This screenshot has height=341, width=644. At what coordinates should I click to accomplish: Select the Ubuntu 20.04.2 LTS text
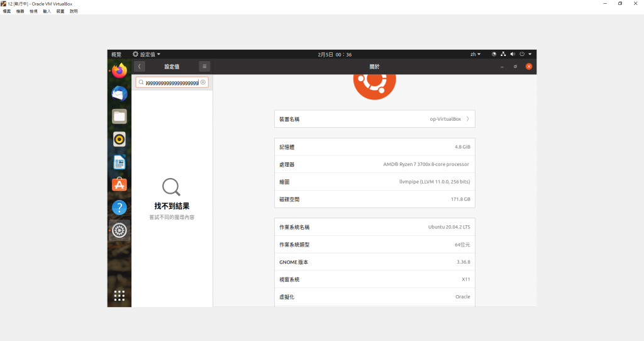[x=449, y=226]
